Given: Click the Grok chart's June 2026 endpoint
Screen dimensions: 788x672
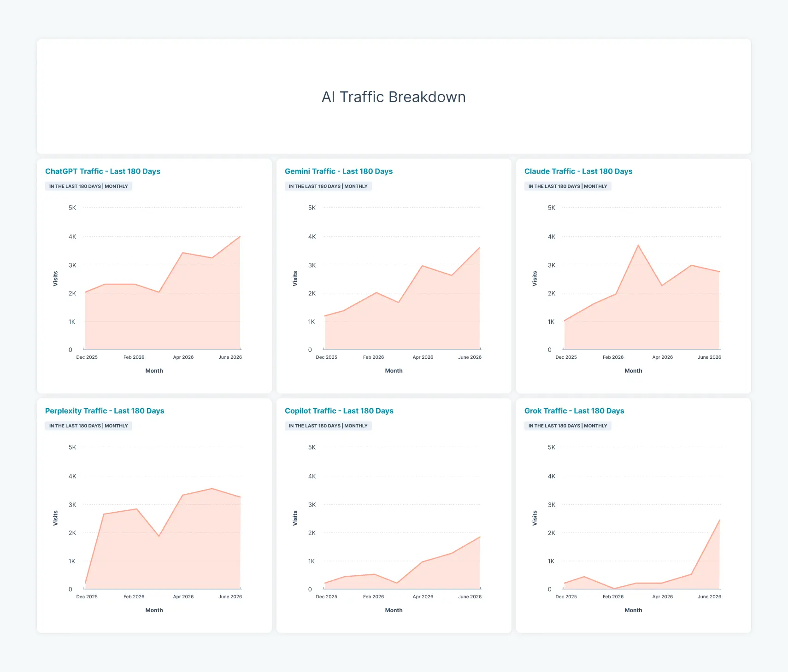Looking at the screenshot, I should 719,520.
